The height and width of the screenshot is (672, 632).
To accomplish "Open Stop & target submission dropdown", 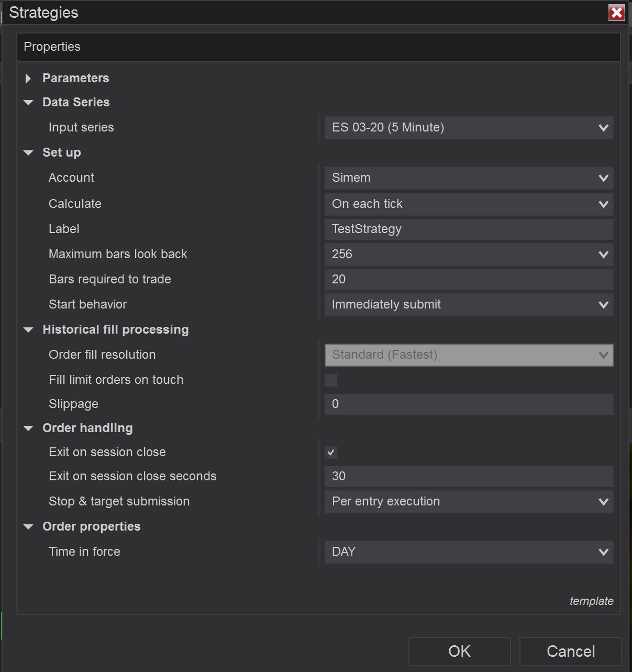I will click(469, 502).
